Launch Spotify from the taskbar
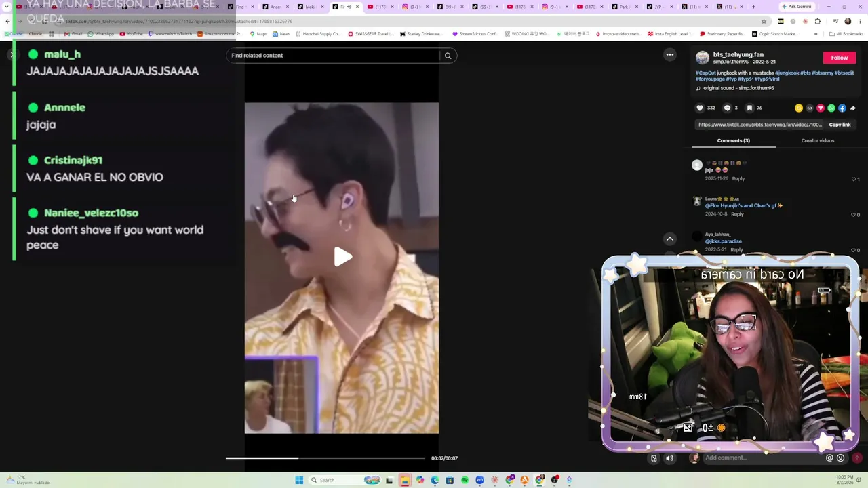The height and width of the screenshot is (488, 868). [x=465, y=481]
